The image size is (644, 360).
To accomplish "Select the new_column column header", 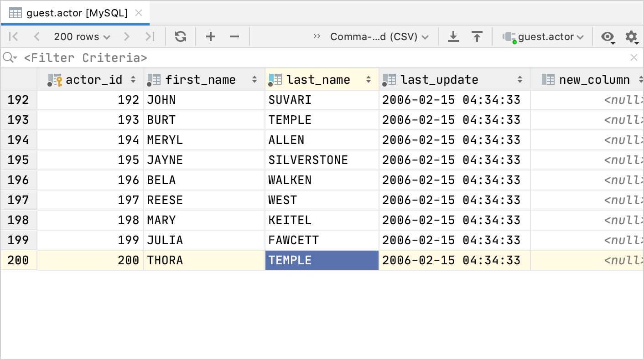I will pos(587,80).
